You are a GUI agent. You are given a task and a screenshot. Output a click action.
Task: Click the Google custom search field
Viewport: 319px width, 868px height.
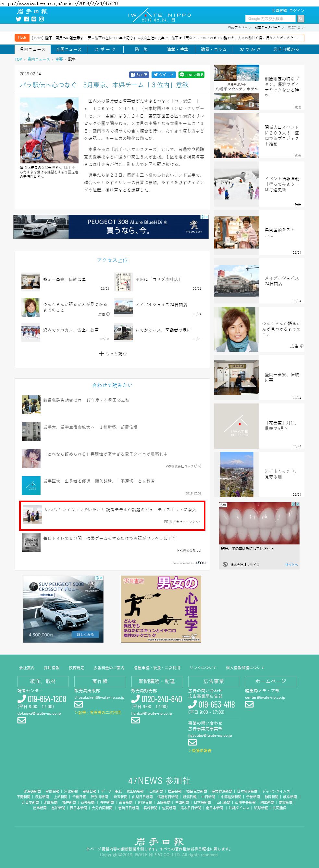(270, 19)
